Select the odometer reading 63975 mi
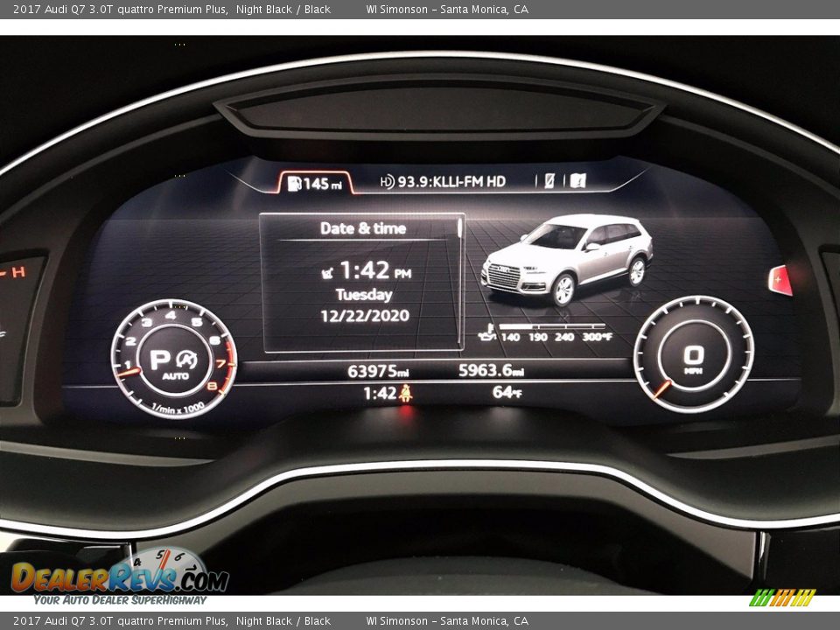 pyautogui.click(x=378, y=371)
